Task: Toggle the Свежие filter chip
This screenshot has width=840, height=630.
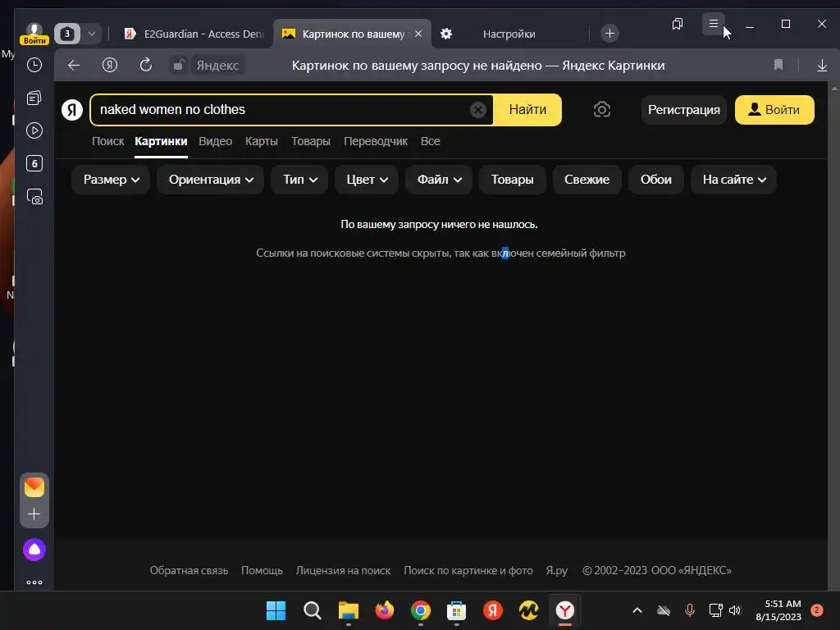Action: pos(587,180)
